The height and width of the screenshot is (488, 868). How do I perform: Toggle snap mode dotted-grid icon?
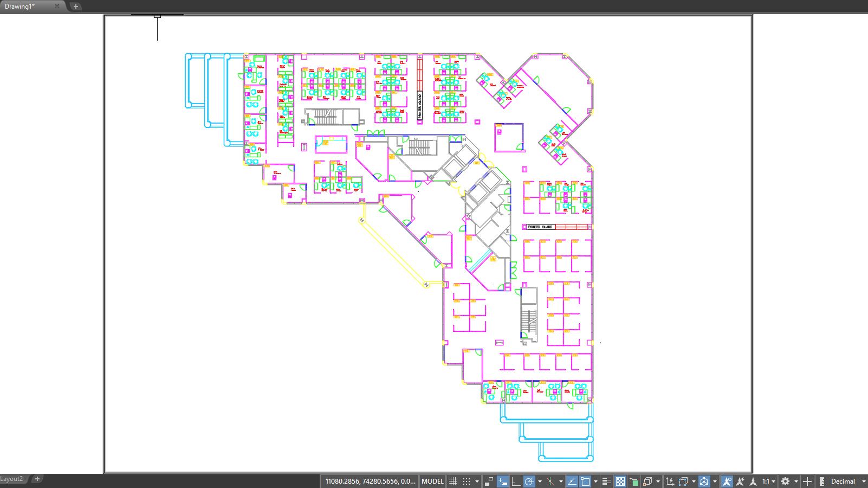point(467,481)
